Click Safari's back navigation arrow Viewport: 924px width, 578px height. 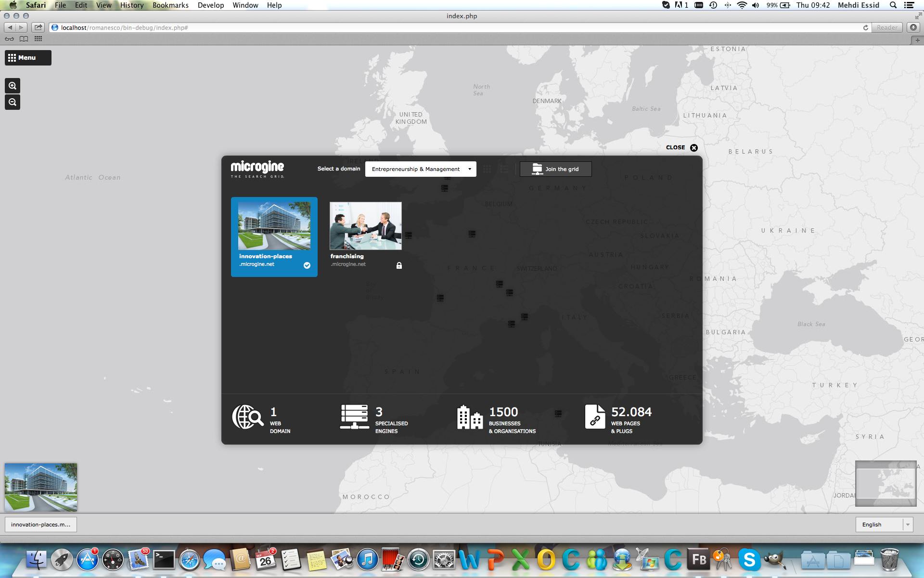coord(10,27)
